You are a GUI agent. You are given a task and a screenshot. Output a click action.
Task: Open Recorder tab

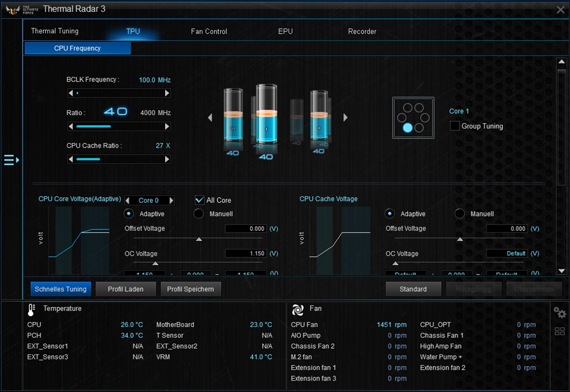pos(362,31)
